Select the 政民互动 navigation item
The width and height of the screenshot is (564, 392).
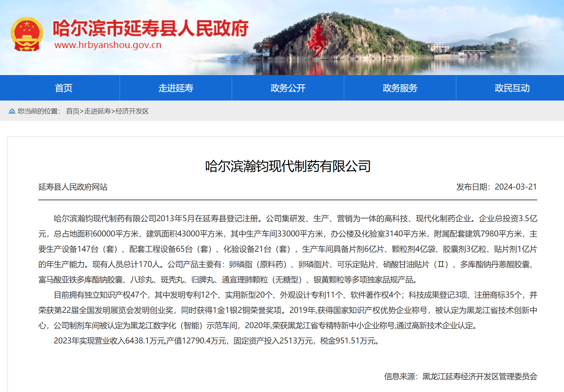(x=512, y=88)
